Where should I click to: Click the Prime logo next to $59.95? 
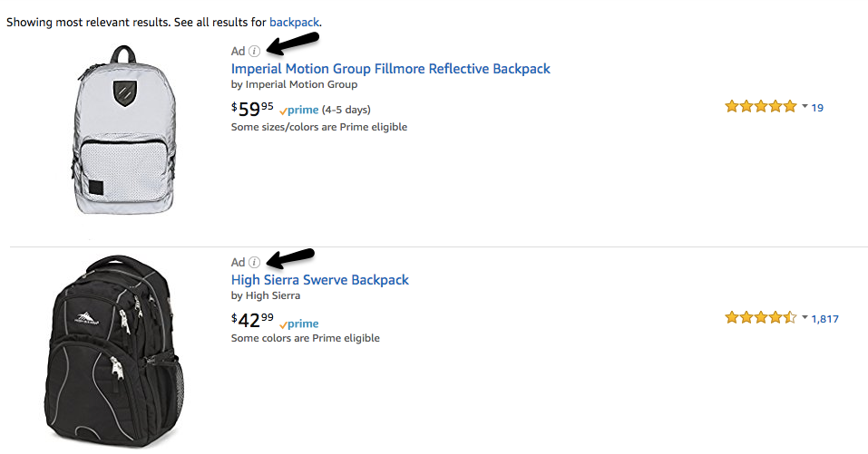pyautogui.click(x=299, y=111)
